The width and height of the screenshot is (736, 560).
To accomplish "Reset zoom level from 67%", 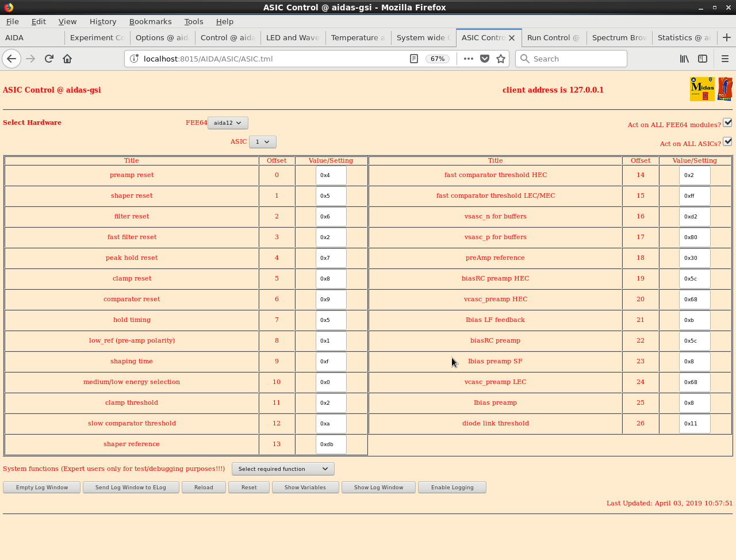I will coord(438,59).
